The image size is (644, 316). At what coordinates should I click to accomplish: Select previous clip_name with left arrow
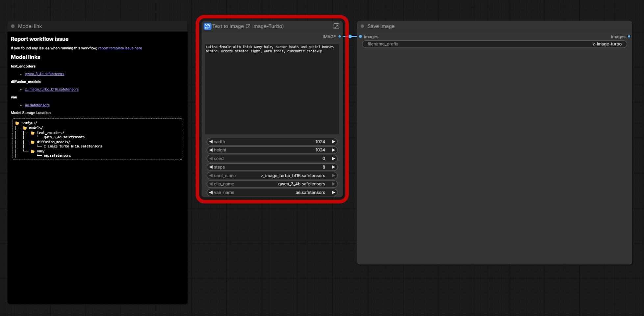click(x=211, y=184)
